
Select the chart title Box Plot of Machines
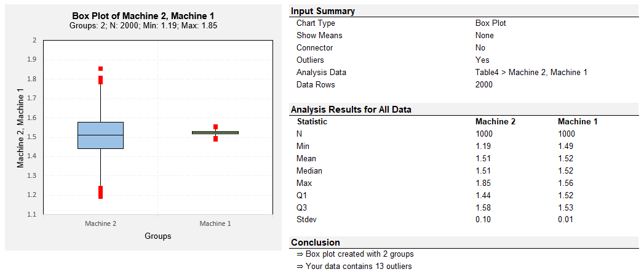click(143, 15)
